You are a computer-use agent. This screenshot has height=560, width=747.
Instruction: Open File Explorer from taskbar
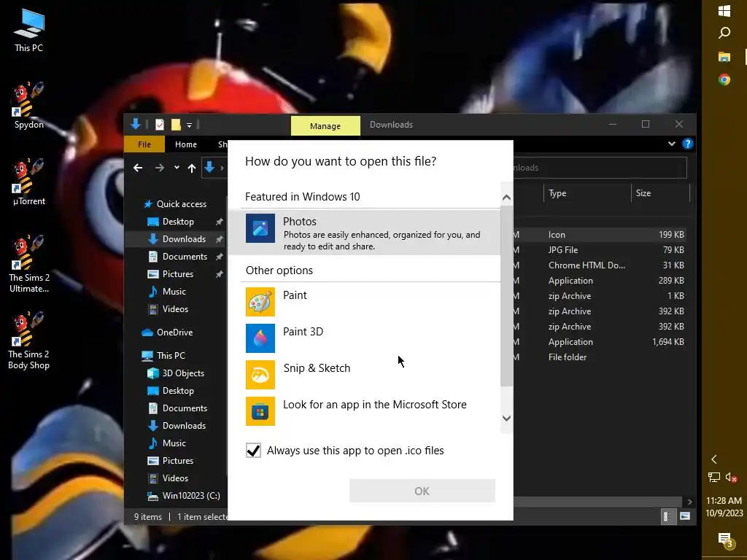coord(724,57)
